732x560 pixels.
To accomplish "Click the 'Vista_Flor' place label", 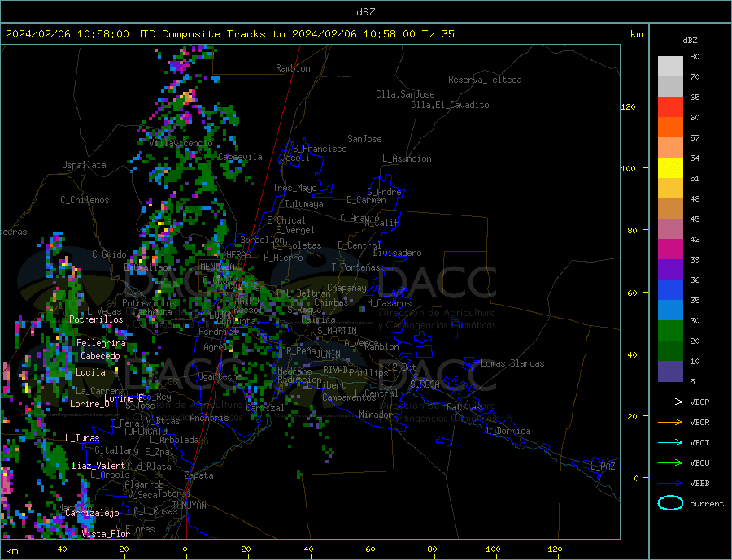I will coord(106,534).
